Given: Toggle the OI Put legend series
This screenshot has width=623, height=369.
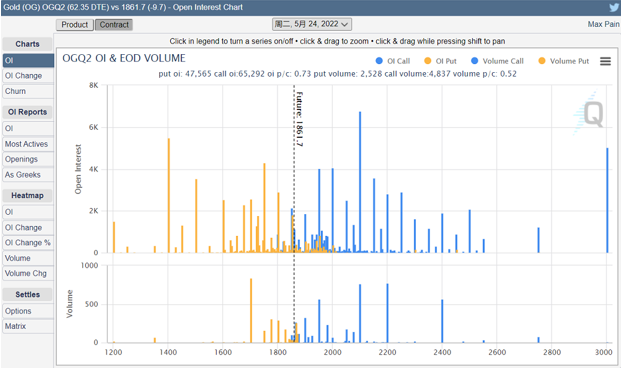Looking at the screenshot, I should point(440,61).
